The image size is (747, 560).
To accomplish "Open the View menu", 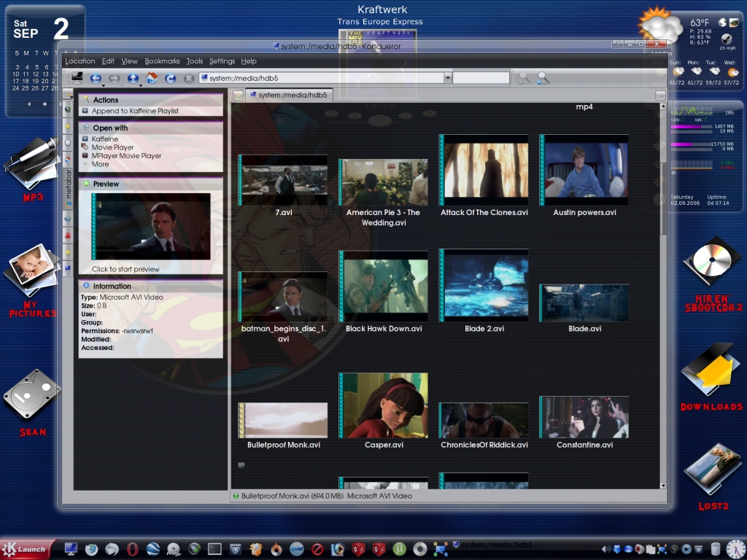I will tap(129, 61).
